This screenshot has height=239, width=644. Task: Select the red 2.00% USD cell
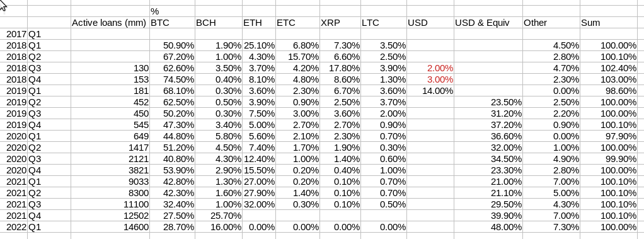pyautogui.click(x=430, y=68)
